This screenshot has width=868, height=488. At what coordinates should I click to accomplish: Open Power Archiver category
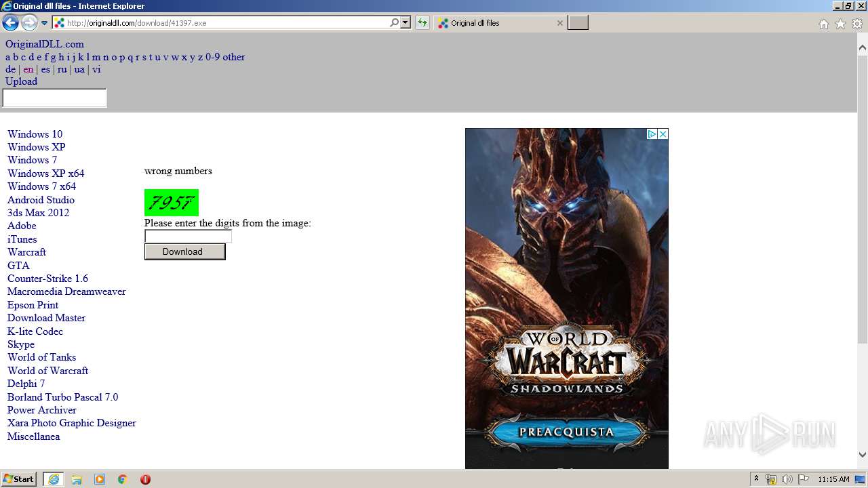[x=42, y=410]
